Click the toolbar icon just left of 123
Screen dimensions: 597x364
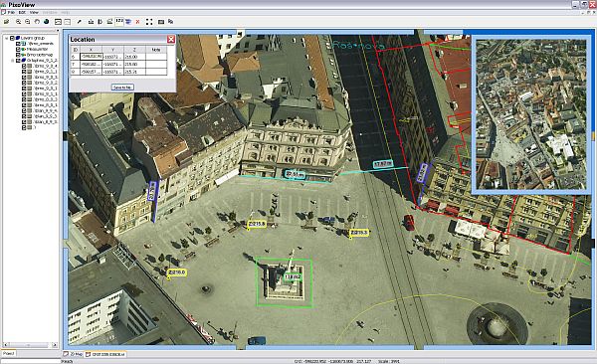tap(109, 22)
